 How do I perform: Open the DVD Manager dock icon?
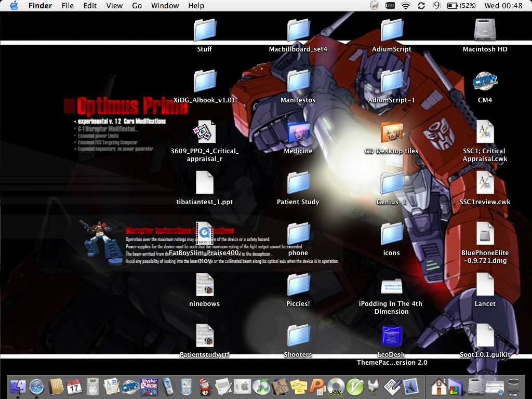click(336, 386)
